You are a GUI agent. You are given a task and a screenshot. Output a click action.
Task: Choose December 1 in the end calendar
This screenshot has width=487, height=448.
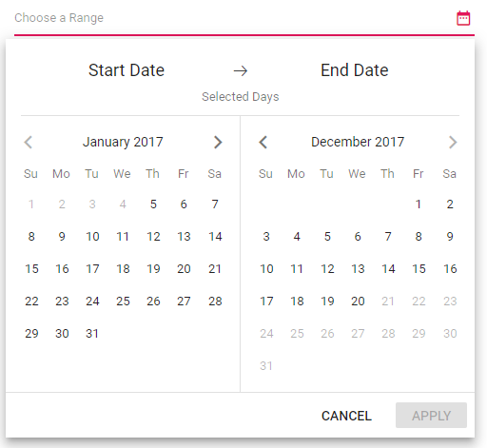419,205
